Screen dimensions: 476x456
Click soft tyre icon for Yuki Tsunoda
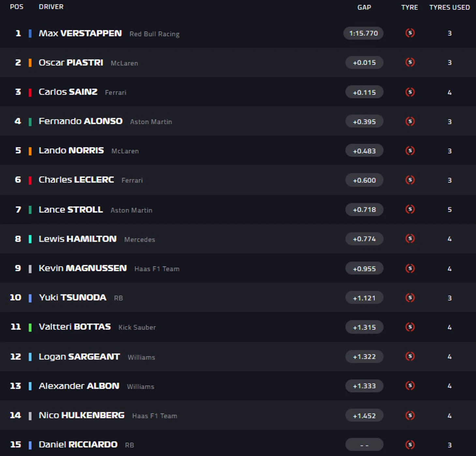click(x=410, y=298)
